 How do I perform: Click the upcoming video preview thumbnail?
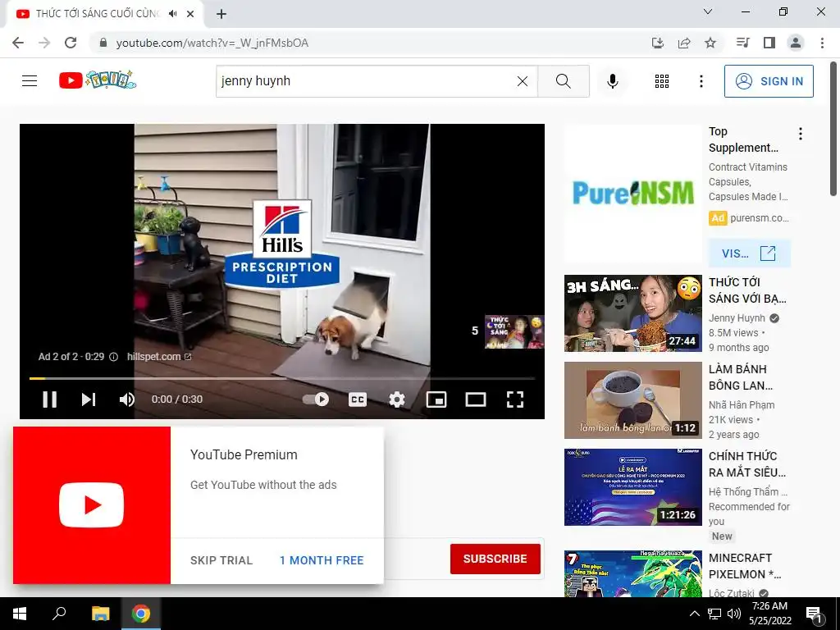point(514,331)
